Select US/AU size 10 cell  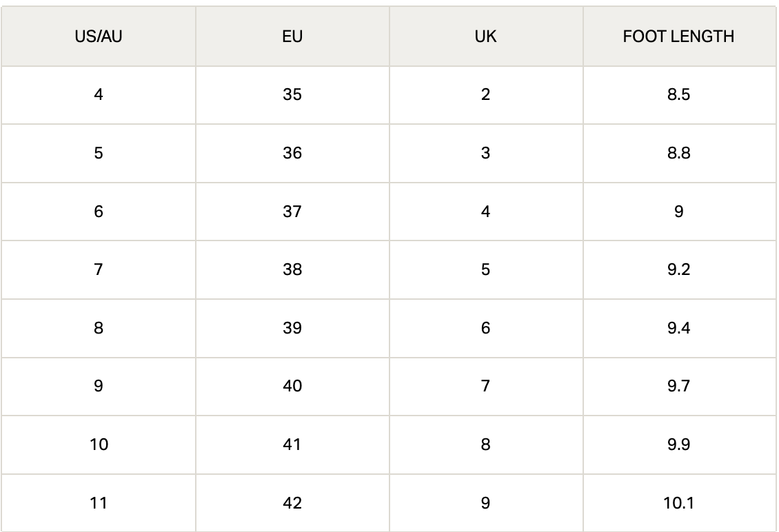click(x=99, y=444)
